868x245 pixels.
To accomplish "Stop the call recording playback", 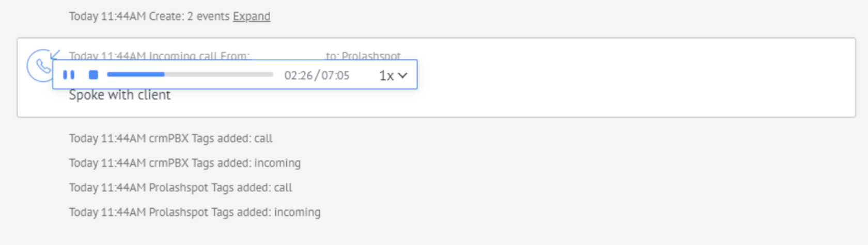I will coord(93,75).
